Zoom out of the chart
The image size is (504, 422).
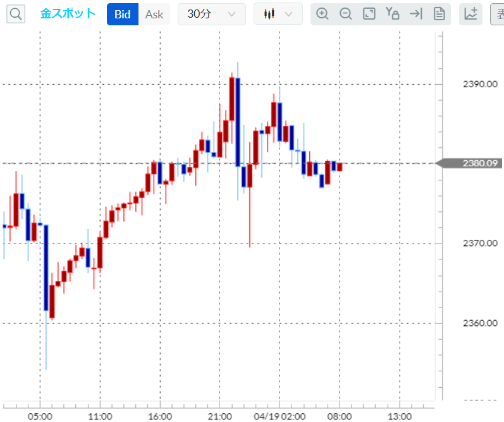[345, 14]
